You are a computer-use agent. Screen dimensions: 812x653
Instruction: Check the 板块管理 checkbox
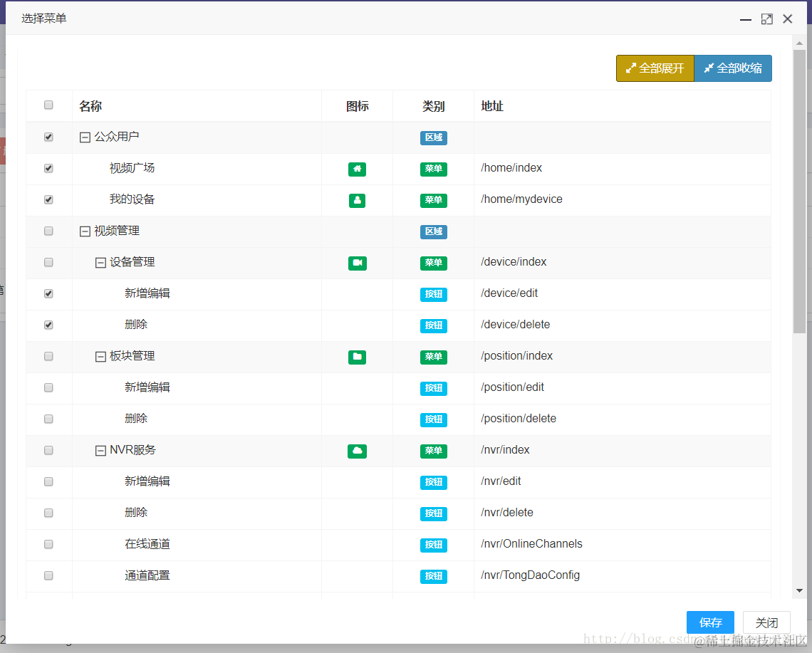tap(48, 356)
